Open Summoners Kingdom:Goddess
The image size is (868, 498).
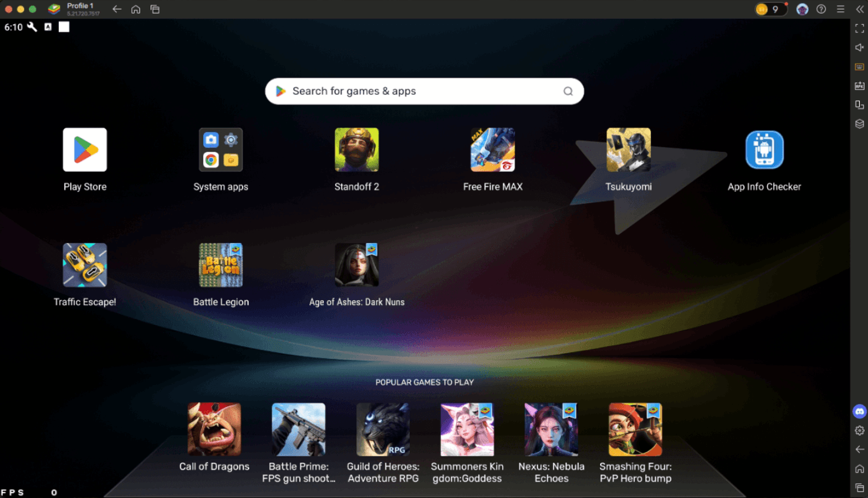point(467,429)
